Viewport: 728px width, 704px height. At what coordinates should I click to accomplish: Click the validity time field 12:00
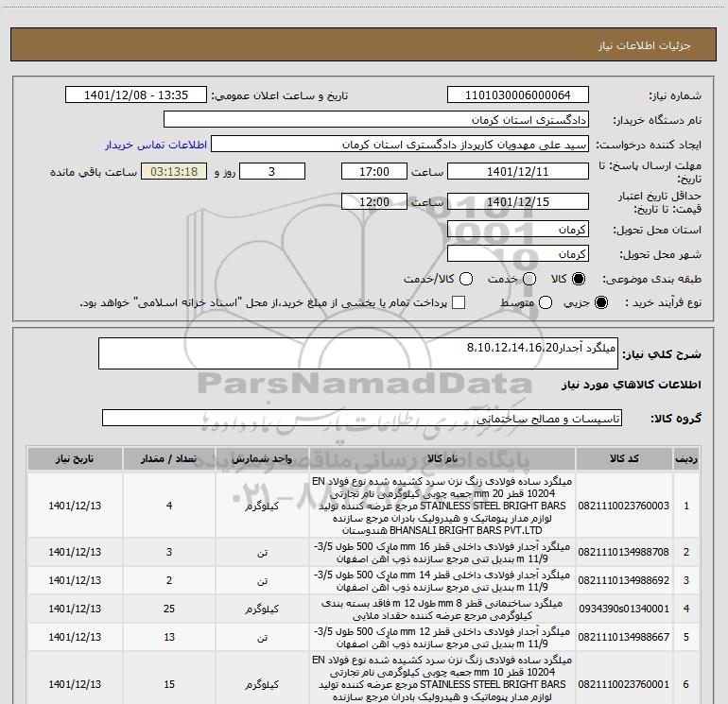tap(374, 202)
